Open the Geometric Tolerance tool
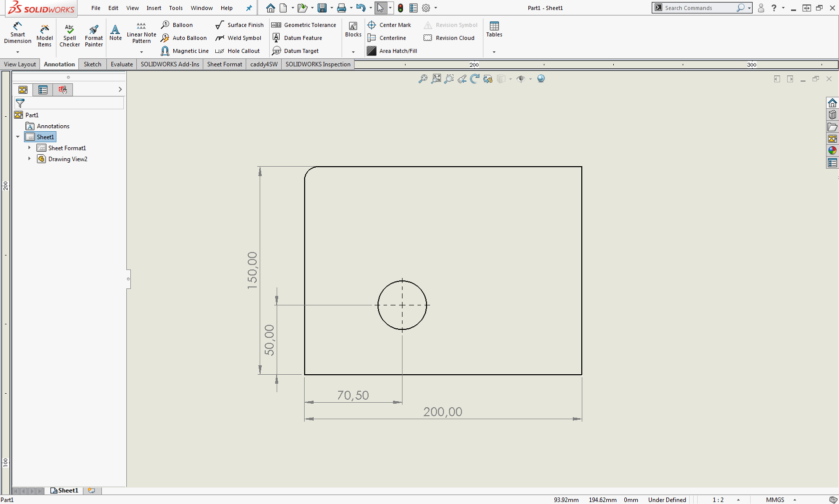 [x=304, y=25]
